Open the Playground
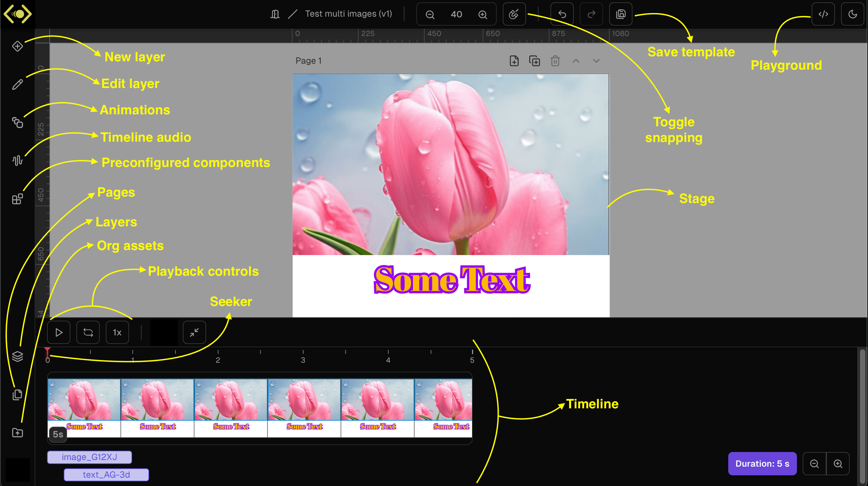 tap(824, 14)
